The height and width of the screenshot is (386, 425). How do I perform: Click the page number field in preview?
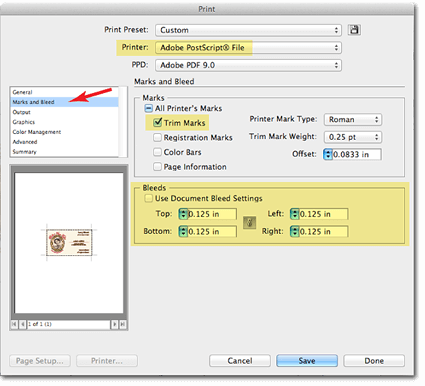pyautogui.click(x=68, y=324)
